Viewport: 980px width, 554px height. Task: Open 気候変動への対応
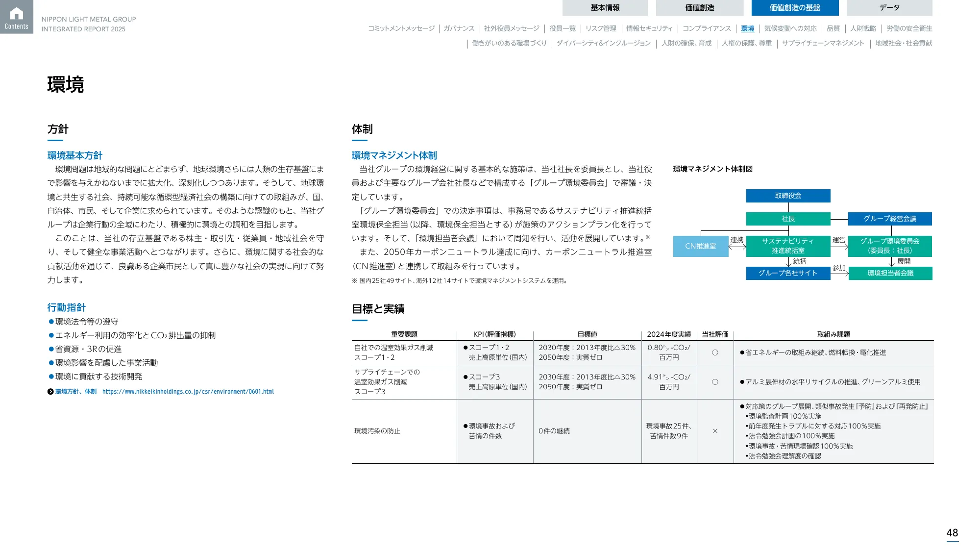[789, 28]
